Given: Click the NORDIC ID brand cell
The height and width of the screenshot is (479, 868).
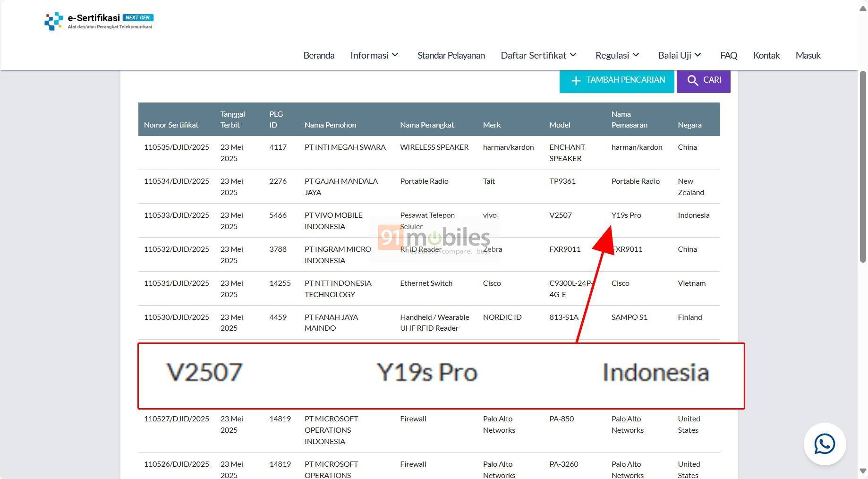Looking at the screenshot, I should point(502,317).
